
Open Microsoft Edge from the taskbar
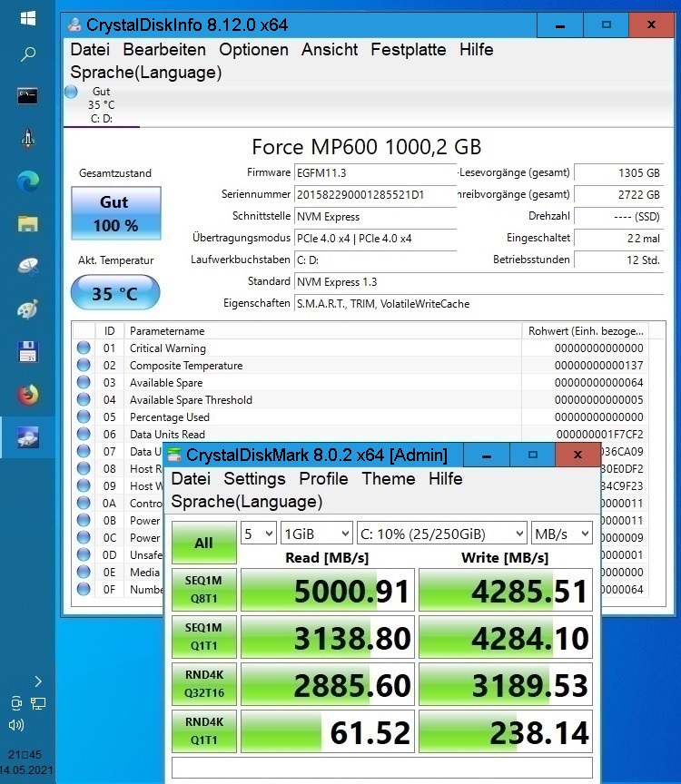[x=27, y=181]
